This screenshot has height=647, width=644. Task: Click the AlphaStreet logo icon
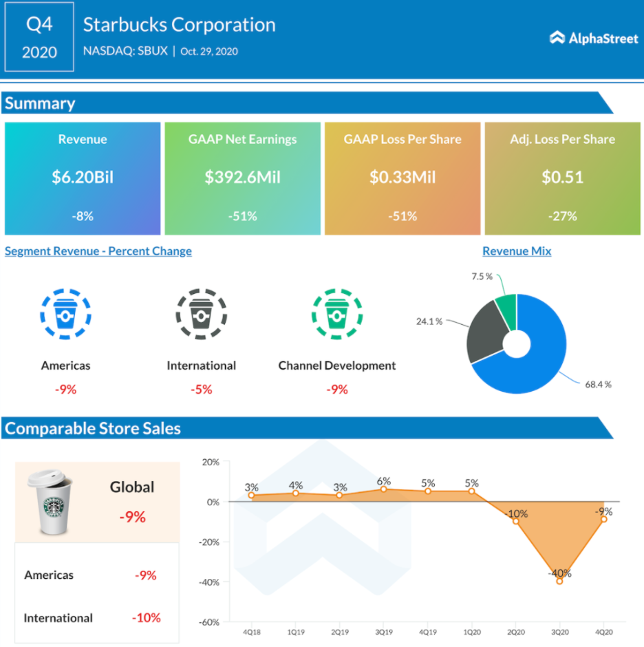click(x=557, y=38)
